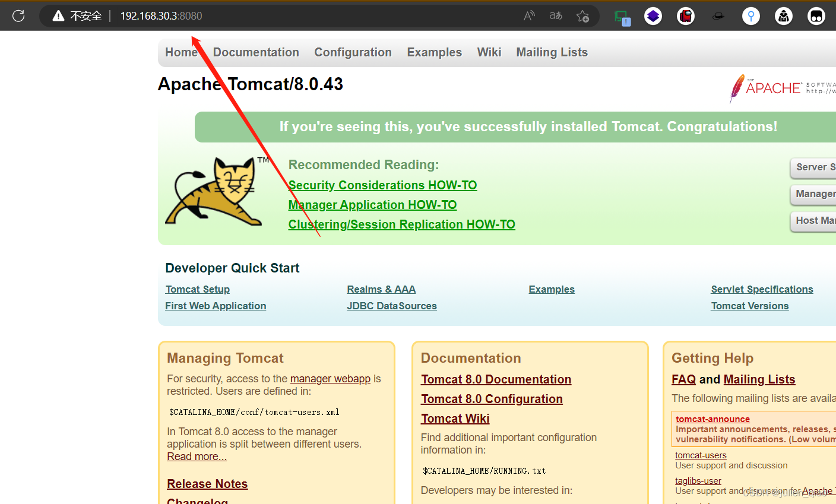Open the manager webapp link
Image resolution: width=836 pixels, height=504 pixels.
[330, 379]
